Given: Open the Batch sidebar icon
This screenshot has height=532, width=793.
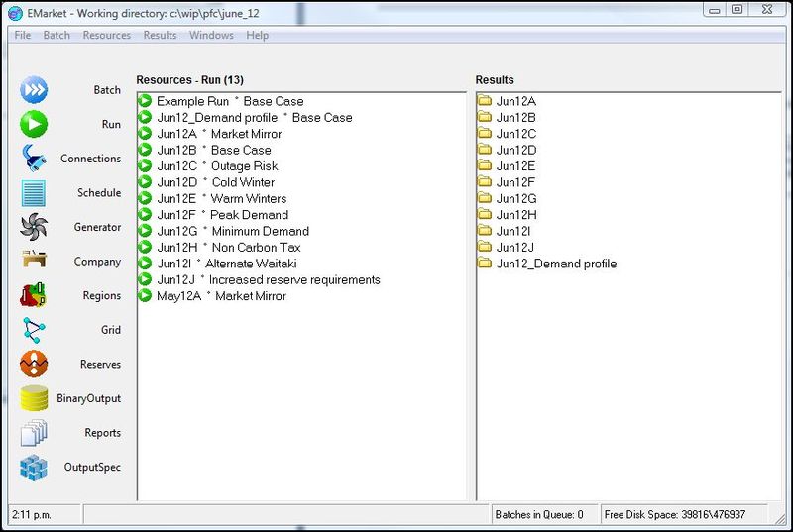Looking at the screenshot, I should point(34,90).
